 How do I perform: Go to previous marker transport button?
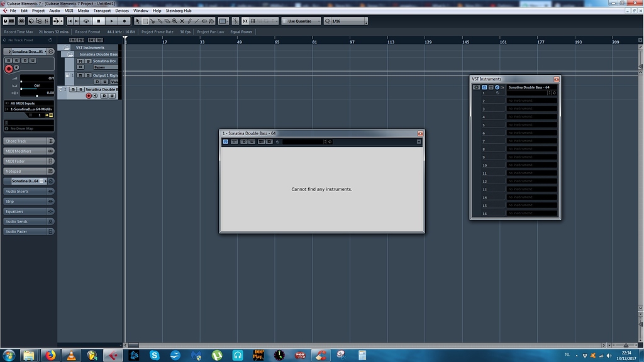tap(70, 21)
